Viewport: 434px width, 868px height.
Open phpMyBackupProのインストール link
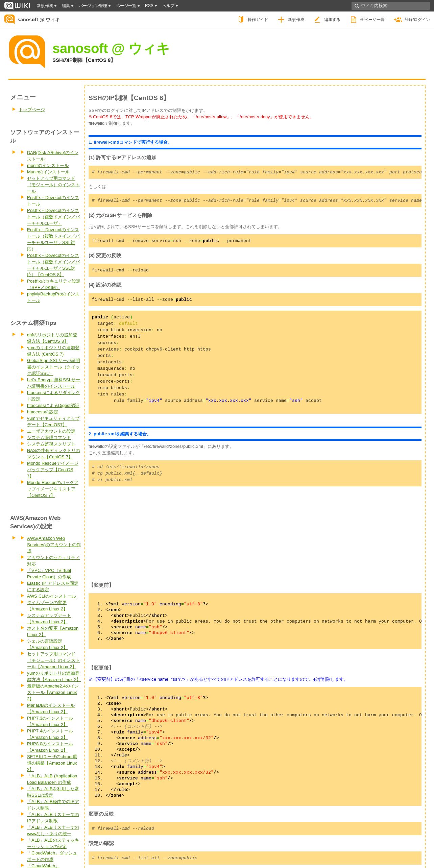pos(53,297)
